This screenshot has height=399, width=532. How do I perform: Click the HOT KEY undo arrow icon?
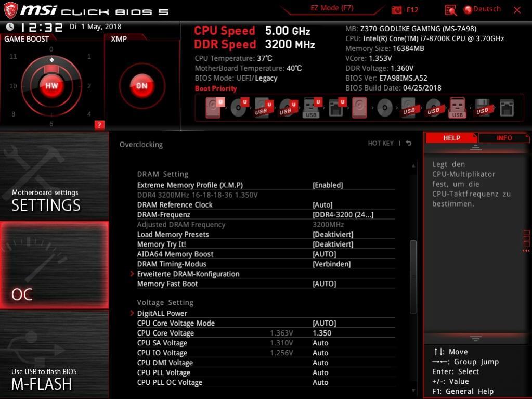(x=409, y=143)
